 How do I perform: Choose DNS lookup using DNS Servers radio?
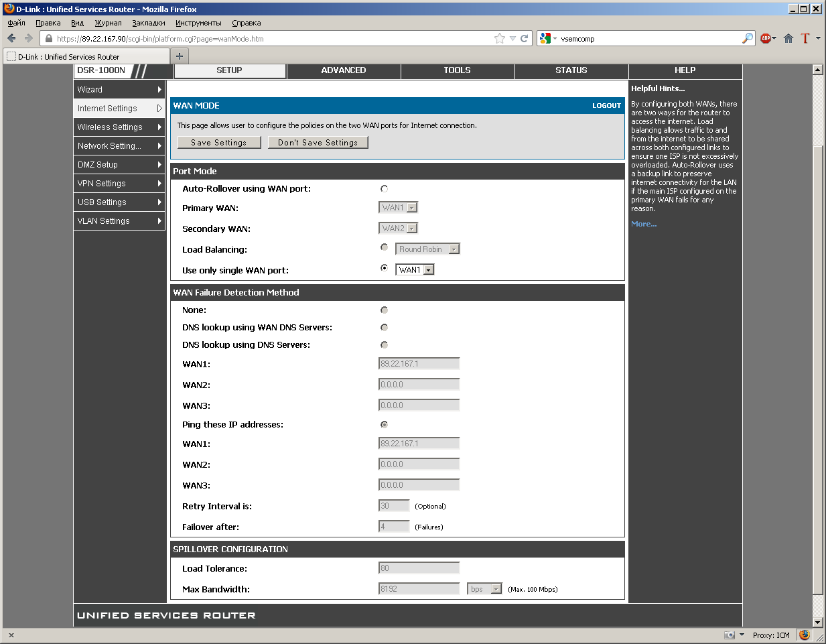tap(384, 345)
